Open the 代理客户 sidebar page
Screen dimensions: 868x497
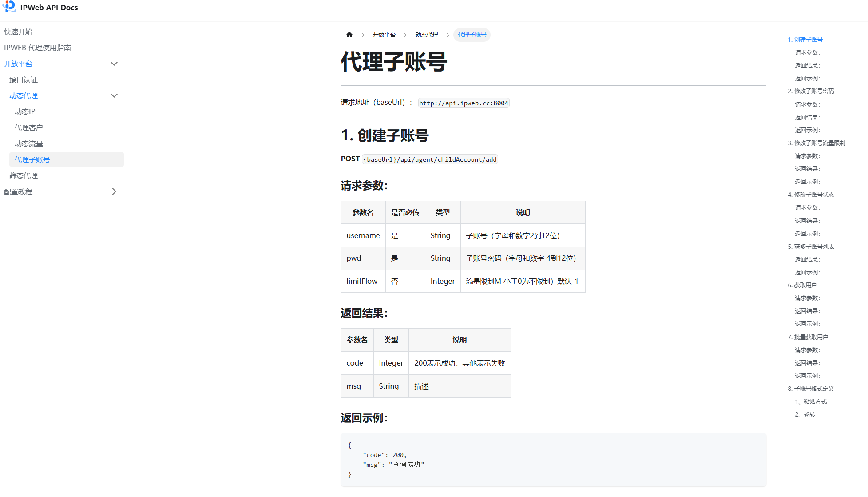tap(29, 127)
